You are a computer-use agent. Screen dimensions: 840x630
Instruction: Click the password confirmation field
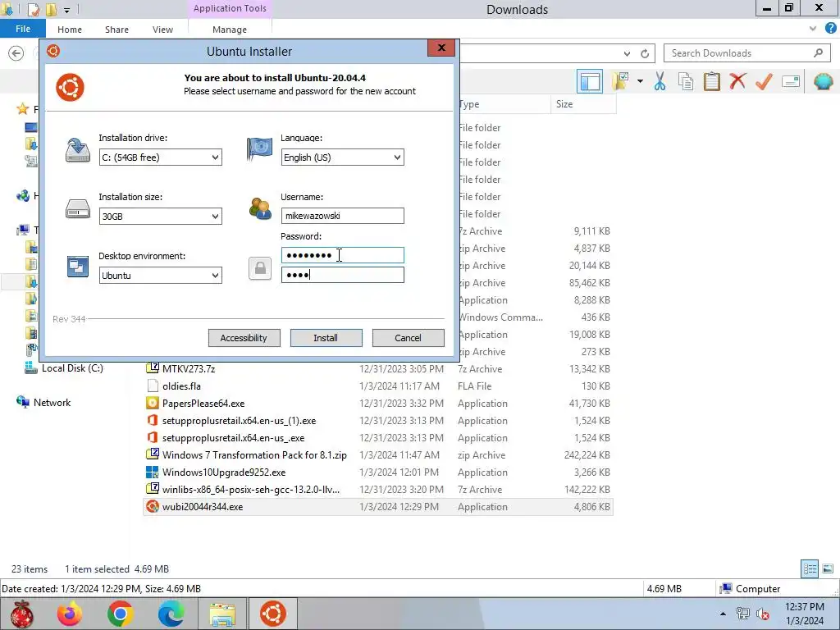point(342,275)
